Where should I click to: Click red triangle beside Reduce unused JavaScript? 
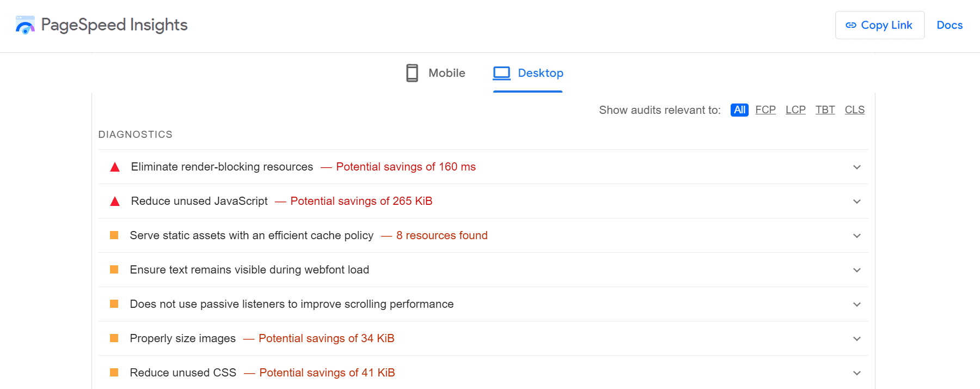click(x=115, y=201)
